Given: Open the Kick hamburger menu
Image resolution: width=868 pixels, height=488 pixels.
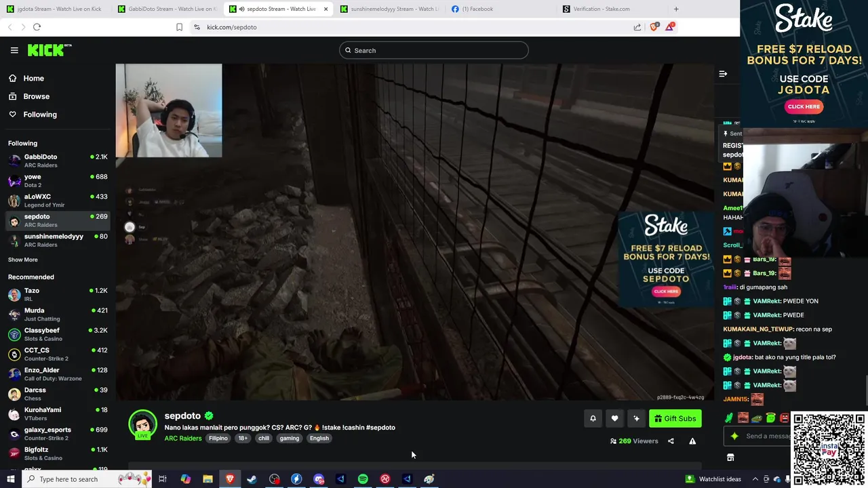Looking at the screenshot, I should click(14, 50).
